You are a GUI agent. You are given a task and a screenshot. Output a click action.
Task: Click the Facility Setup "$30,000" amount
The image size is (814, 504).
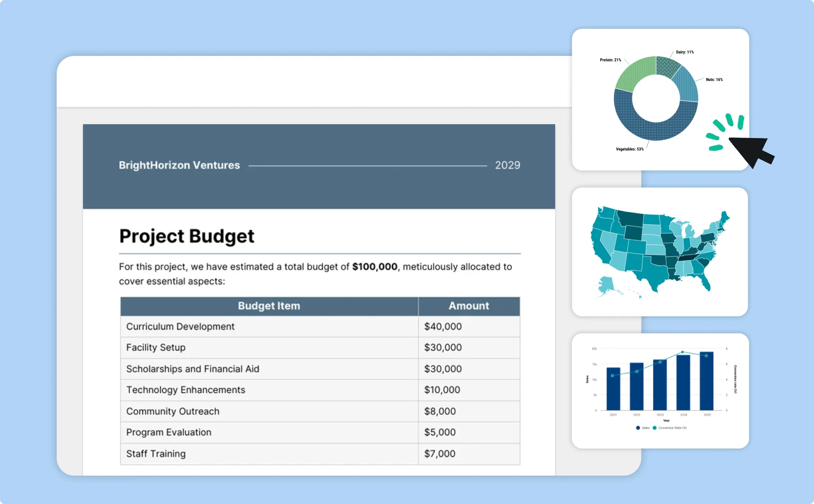(x=469, y=347)
